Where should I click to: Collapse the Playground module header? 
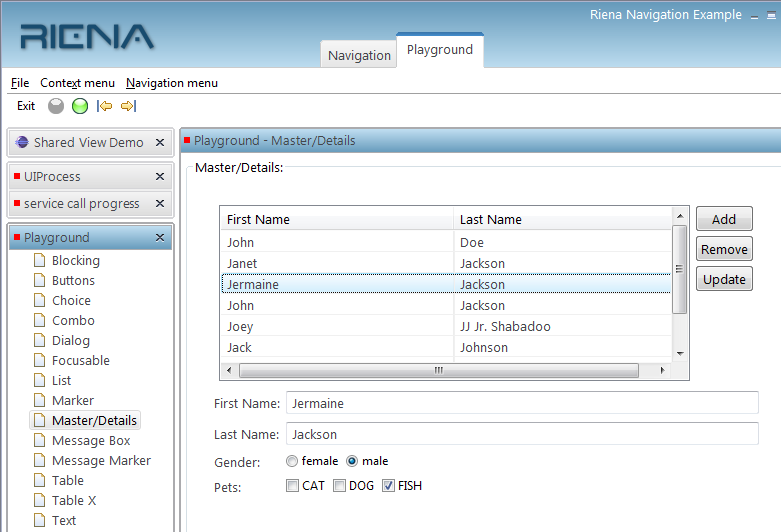click(x=80, y=238)
